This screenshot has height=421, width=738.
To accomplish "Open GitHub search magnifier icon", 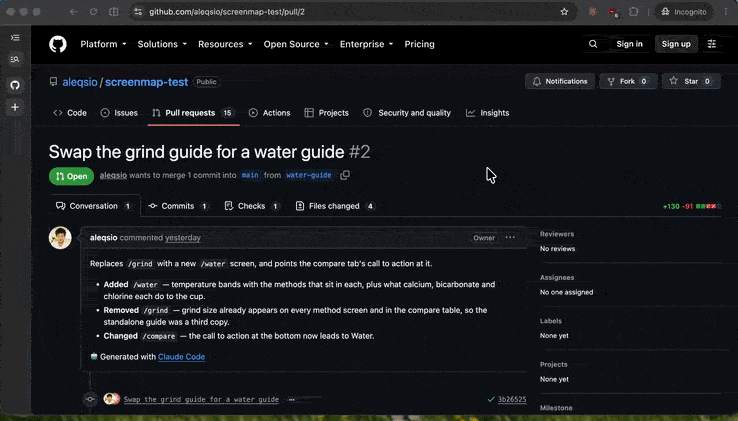I will (x=593, y=44).
